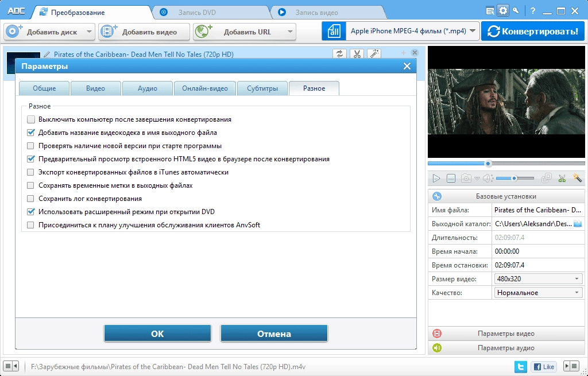Expand the Параметры видео section
Viewport: 588px width, 376px height.
pyautogui.click(x=506, y=334)
